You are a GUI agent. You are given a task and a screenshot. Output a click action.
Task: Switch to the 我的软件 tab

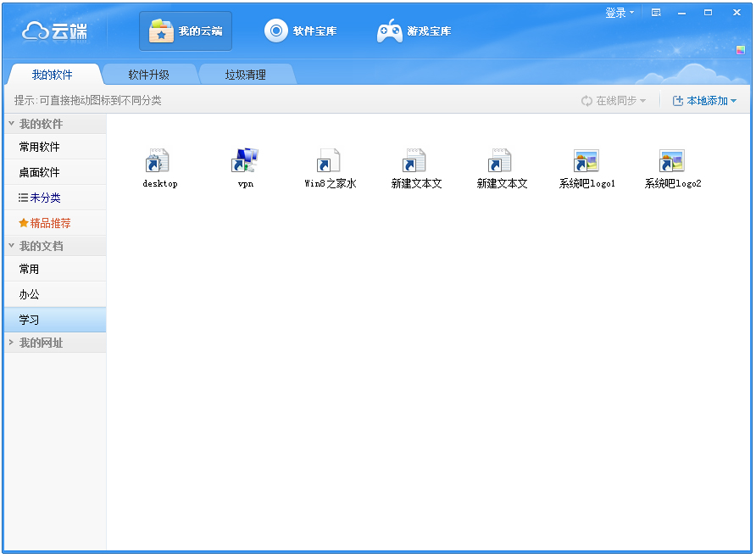[52, 75]
